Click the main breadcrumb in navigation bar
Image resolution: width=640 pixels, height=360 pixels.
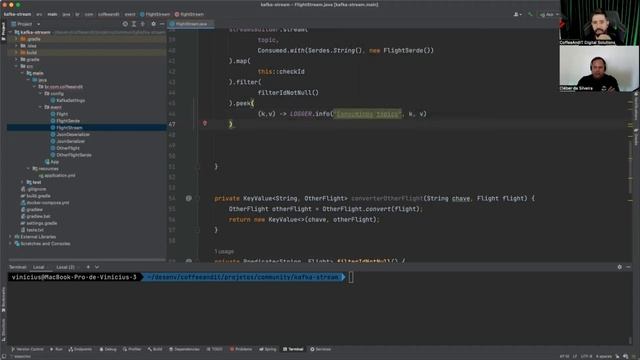(52, 14)
